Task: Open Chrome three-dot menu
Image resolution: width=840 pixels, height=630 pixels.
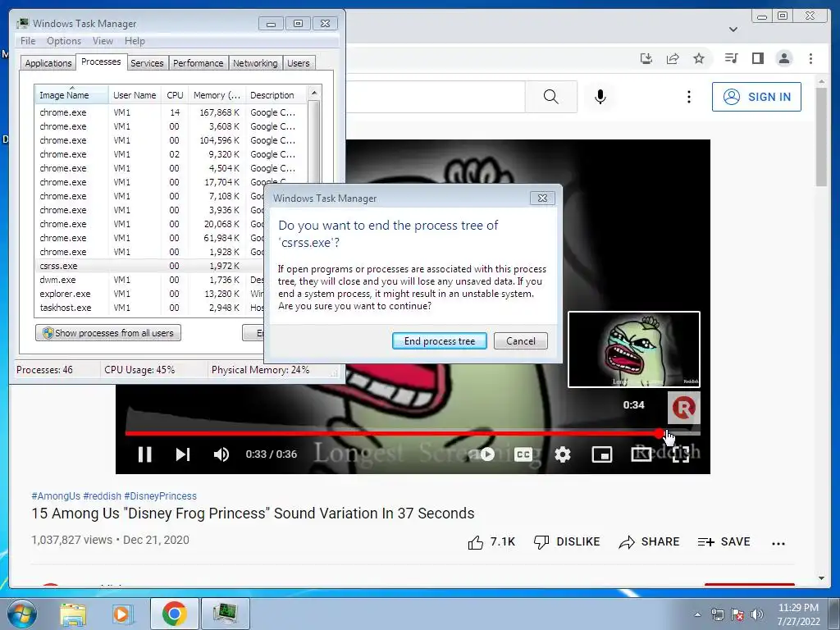Action: tap(810, 58)
